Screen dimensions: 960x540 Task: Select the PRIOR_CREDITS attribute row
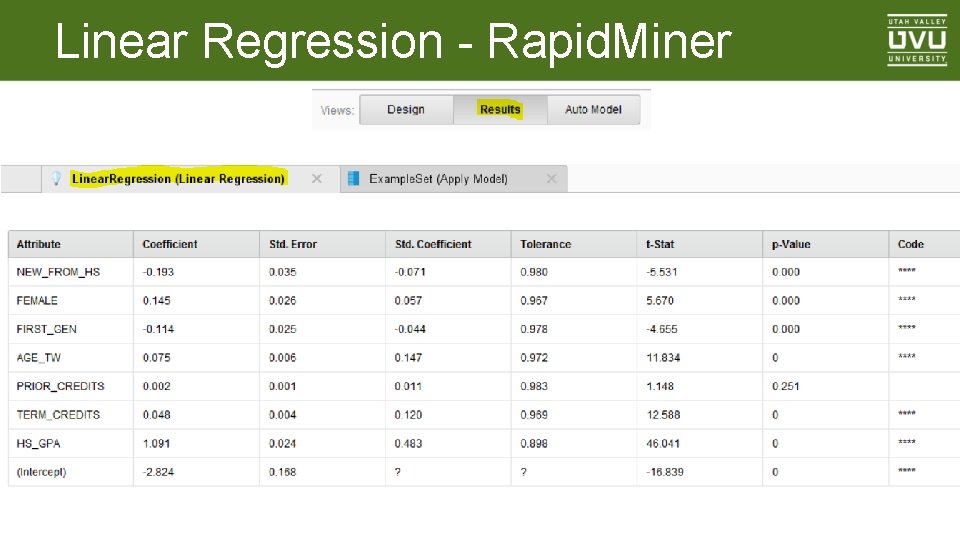(x=484, y=386)
